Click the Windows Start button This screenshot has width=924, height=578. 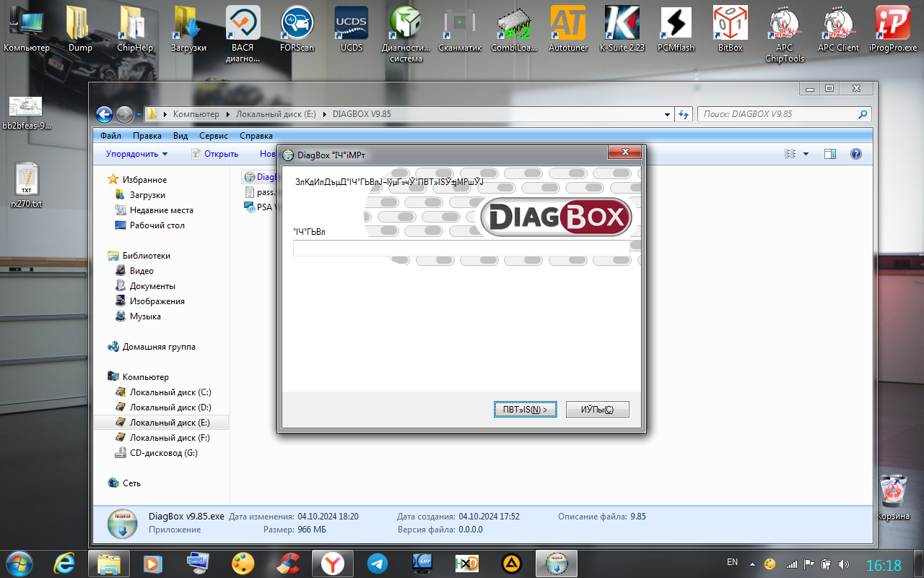click(x=19, y=563)
